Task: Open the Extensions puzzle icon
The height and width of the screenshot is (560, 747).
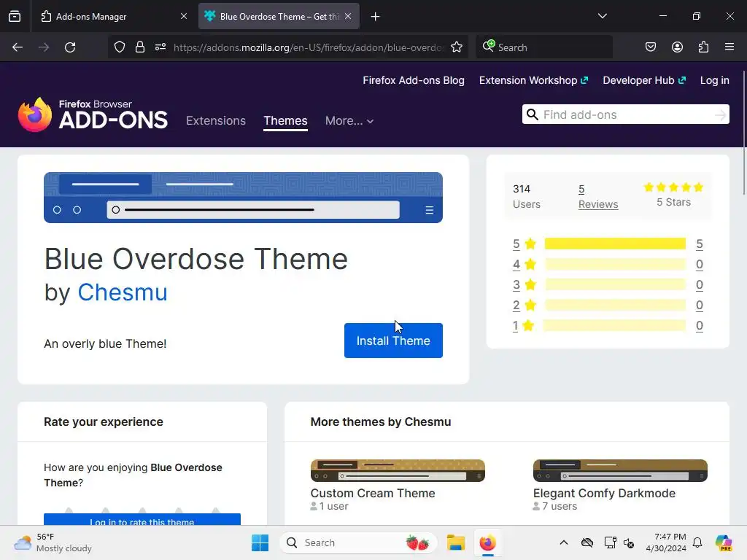Action: click(x=703, y=47)
